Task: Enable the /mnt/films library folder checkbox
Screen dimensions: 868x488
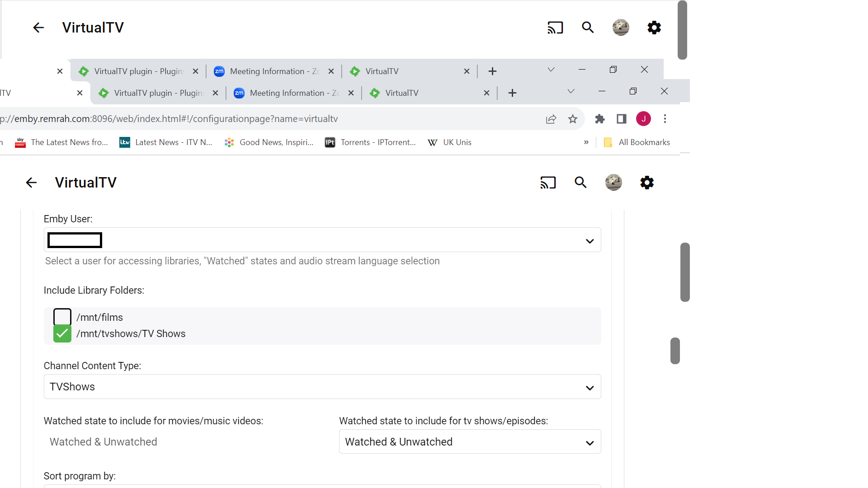Action: click(62, 317)
